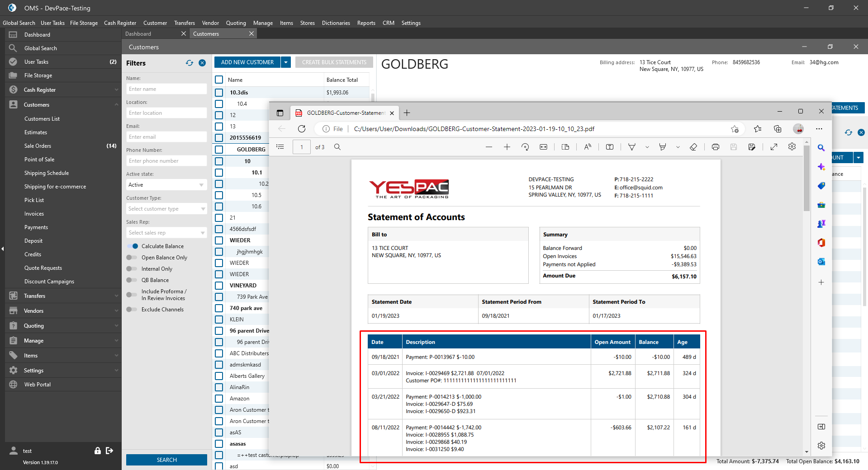This screenshot has height=470, width=868.
Task: Open the Customer Type dropdown
Action: 166,209
